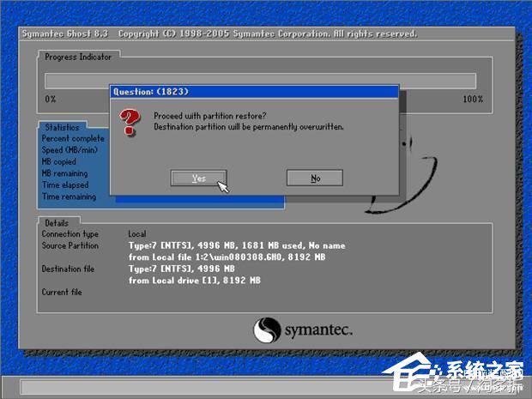Click the 'Time elapsed' statistics row

pos(65,184)
